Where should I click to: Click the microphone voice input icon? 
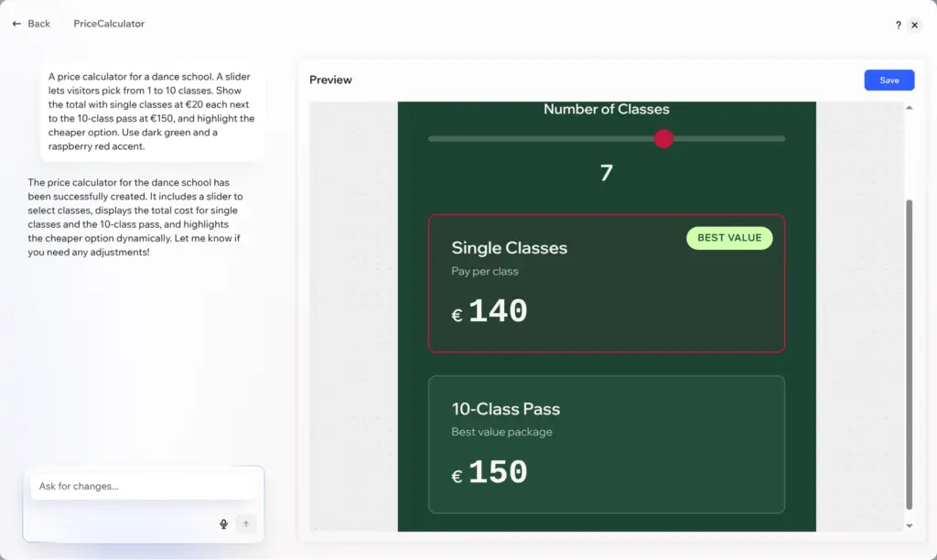[223, 524]
